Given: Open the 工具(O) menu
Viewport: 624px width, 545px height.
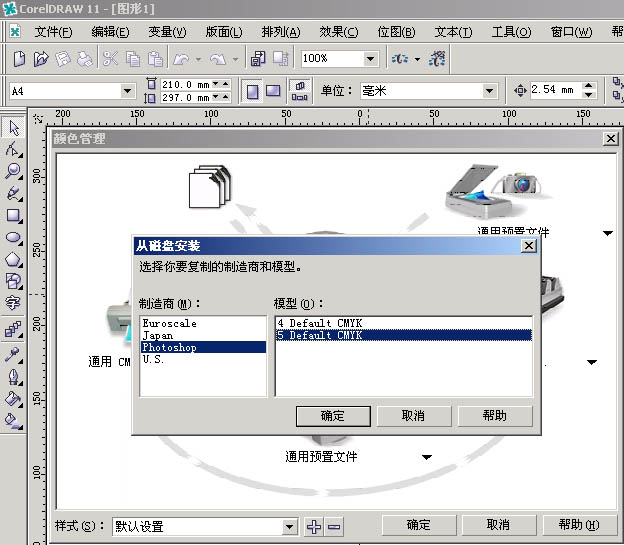Looking at the screenshot, I should pos(511,31).
